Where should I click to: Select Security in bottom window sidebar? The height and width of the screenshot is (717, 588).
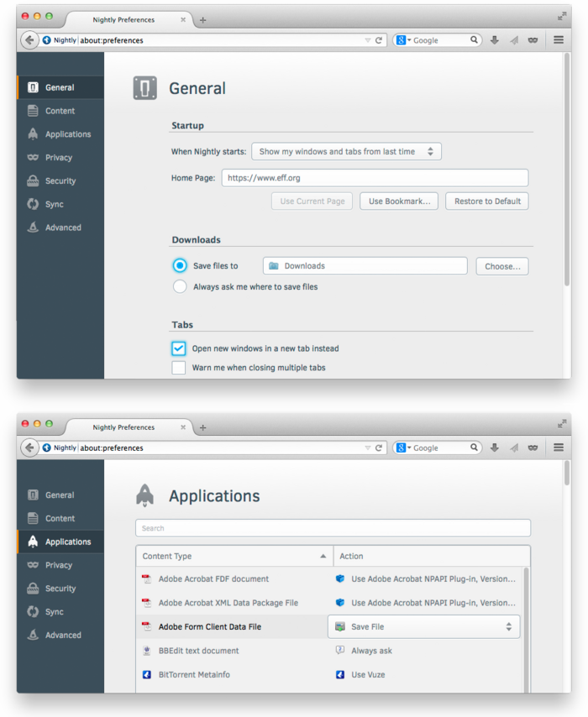pos(60,588)
